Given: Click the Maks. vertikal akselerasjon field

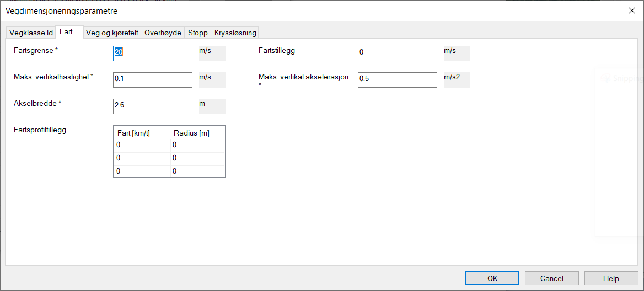Looking at the screenshot, I should [x=397, y=79].
